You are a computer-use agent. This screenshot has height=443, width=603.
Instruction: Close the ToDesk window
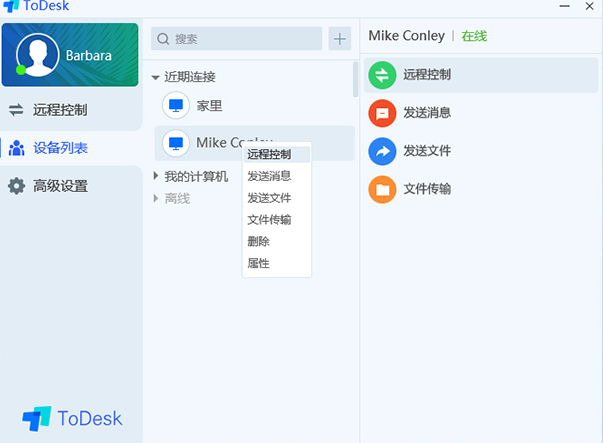pos(590,6)
